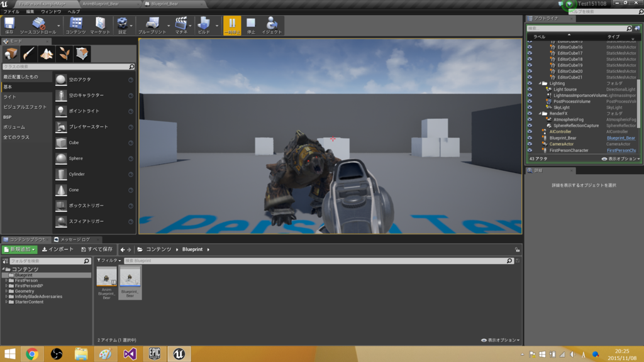The height and width of the screenshot is (362, 644).
Task: Click the class search (クラスの検索) field
Action: (x=69, y=67)
